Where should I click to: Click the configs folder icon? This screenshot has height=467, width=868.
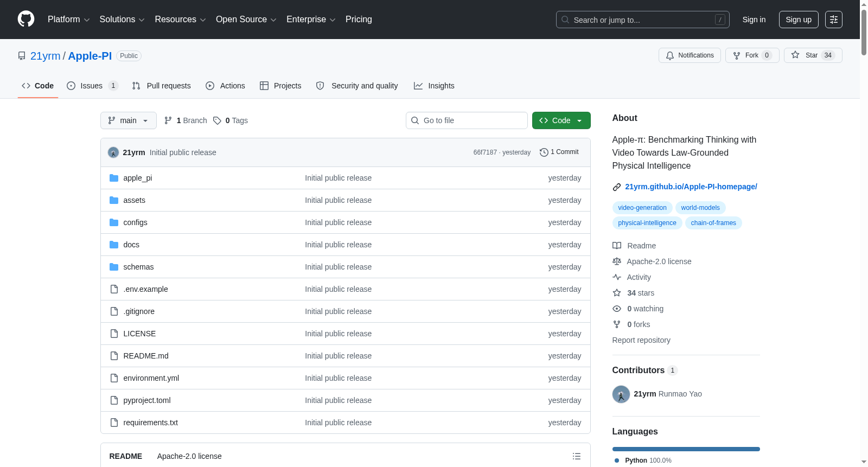[x=114, y=222]
